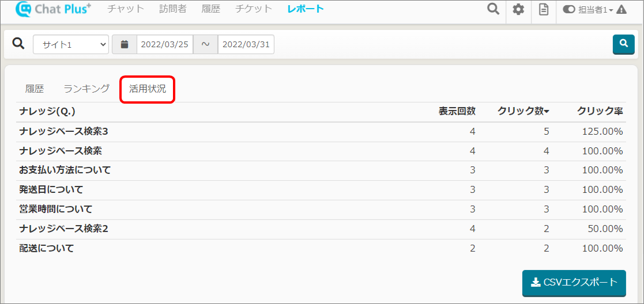Go to the チャット menu
The height and width of the screenshot is (304, 644).
click(x=126, y=9)
